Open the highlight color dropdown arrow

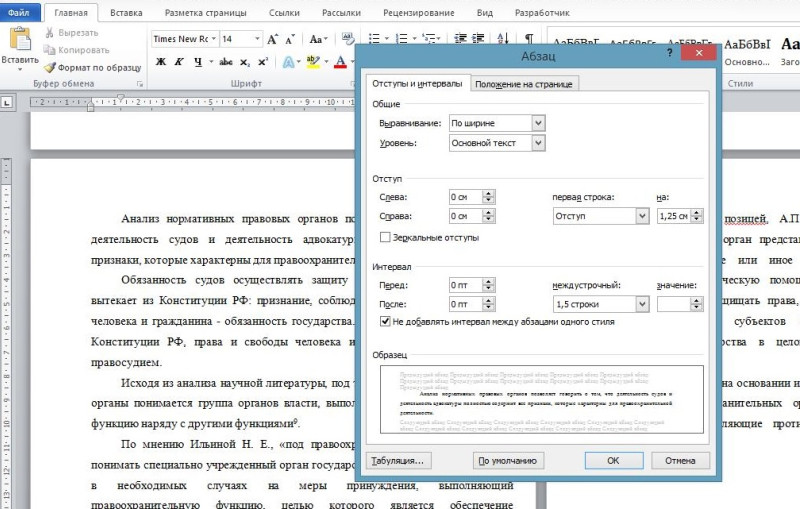point(326,62)
